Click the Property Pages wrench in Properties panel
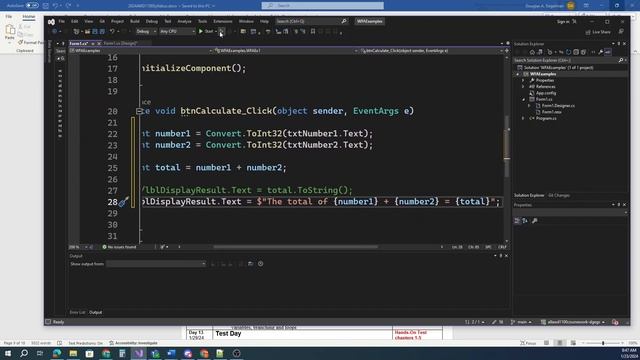640x360 pixels. pyautogui.click(x=535, y=221)
